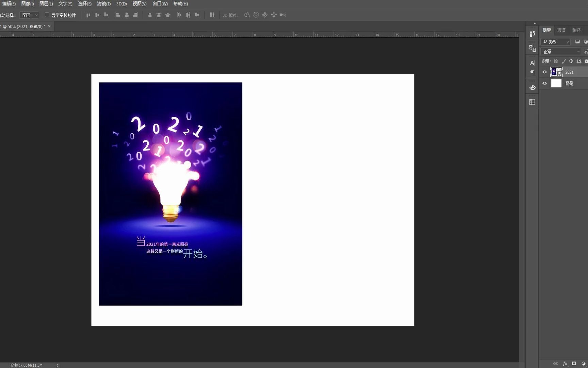The width and height of the screenshot is (588, 368).
Task: Toggle lock position icon
Action: tap(571, 61)
